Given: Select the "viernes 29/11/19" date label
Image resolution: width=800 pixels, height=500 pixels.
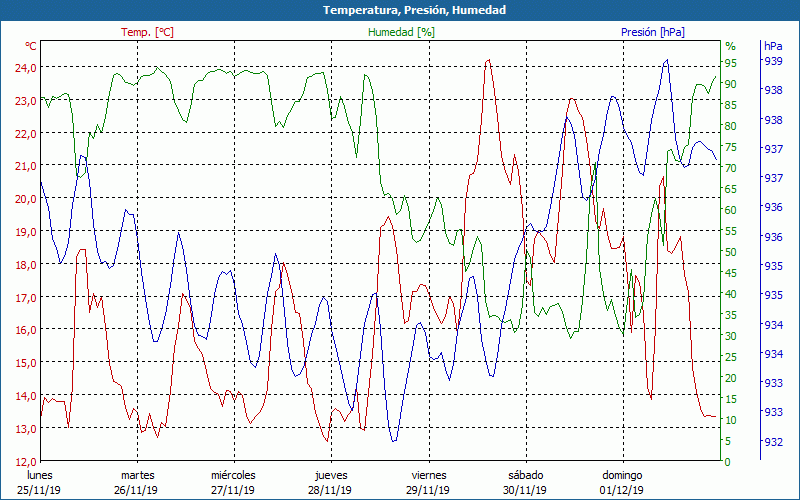Looking at the screenshot, I should pos(428,482).
